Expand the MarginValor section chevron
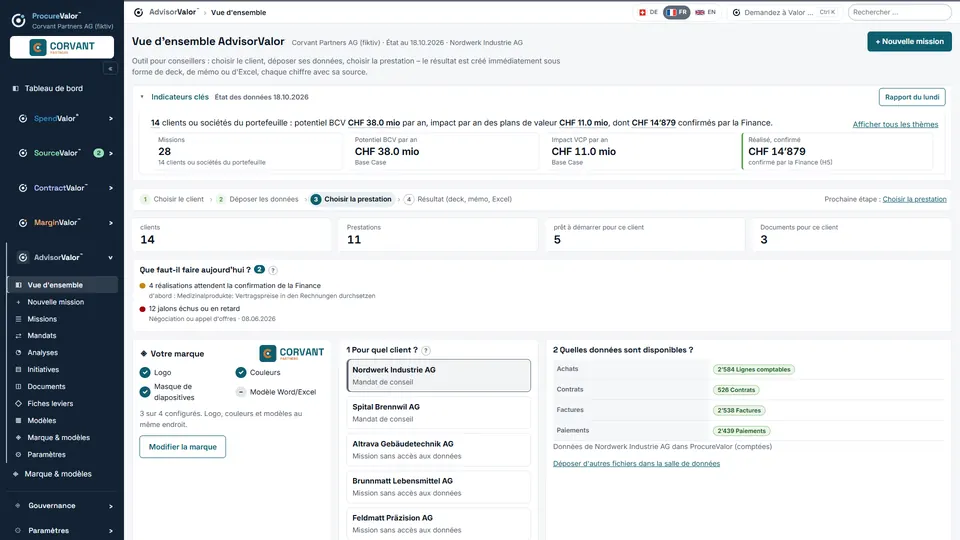 pos(111,223)
